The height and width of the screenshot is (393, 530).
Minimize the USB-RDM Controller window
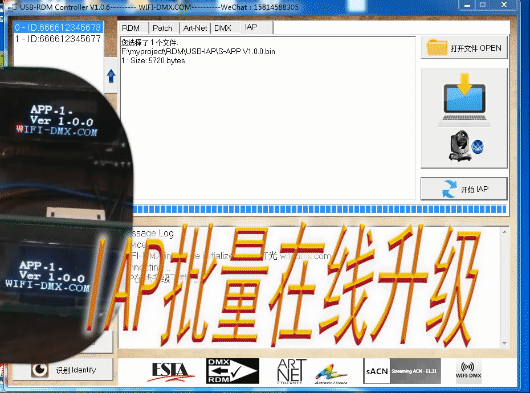467,5
